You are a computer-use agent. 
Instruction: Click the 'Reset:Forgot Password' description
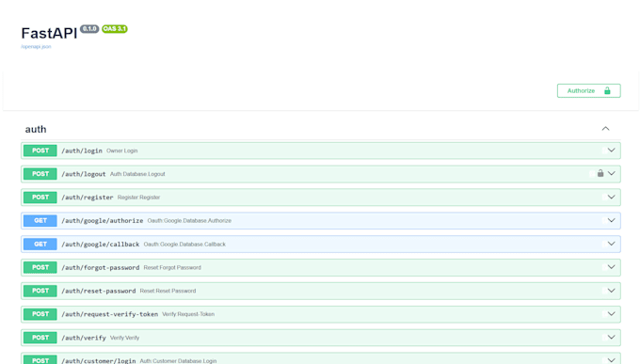pyautogui.click(x=172, y=267)
